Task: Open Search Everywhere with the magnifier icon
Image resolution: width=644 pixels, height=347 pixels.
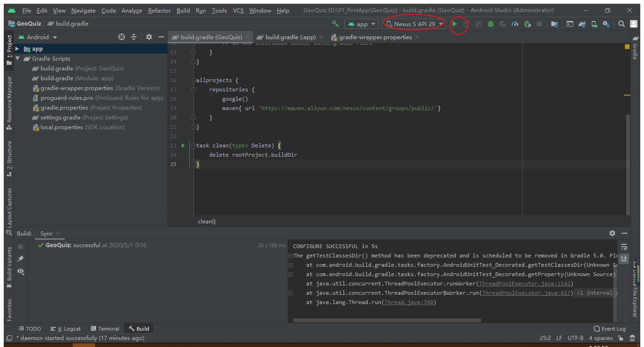Action: click(x=622, y=23)
